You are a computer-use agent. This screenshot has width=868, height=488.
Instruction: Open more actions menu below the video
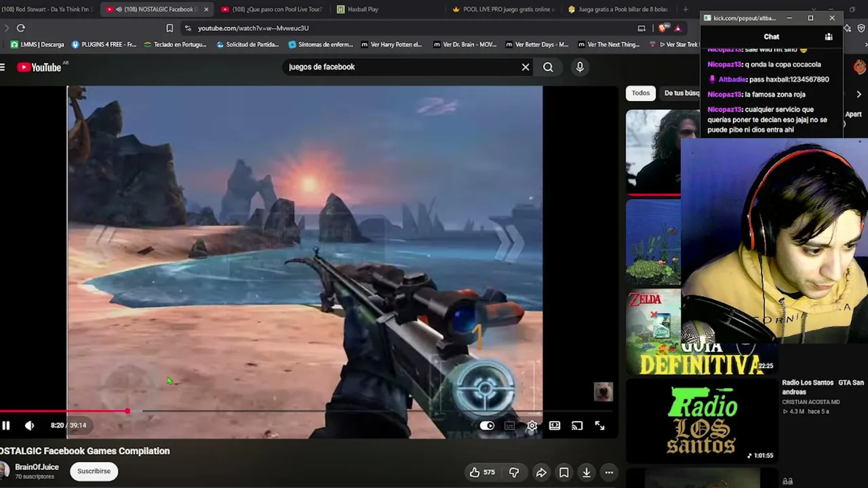(609, 472)
